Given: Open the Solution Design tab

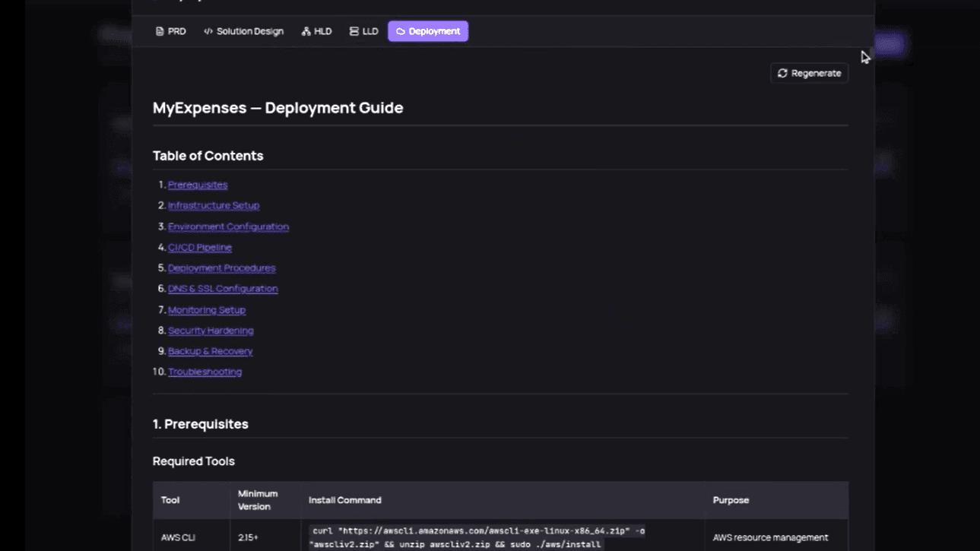Looking at the screenshot, I should (243, 31).
